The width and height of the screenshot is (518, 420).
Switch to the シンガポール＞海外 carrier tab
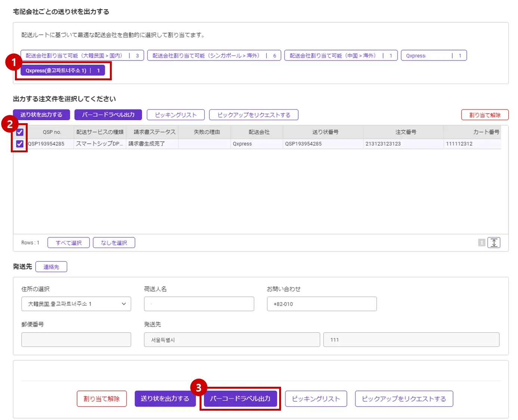(x=214, y=56)
